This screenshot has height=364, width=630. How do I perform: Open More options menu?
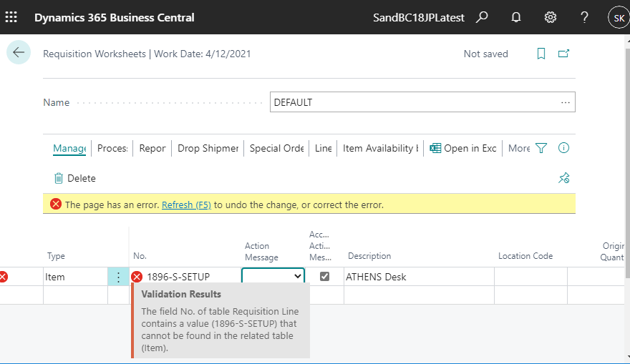[x=519, y=148]
